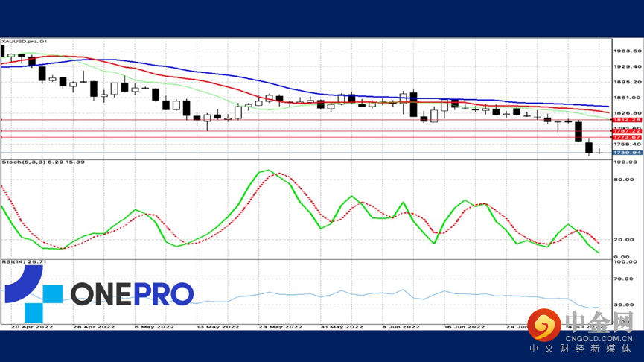Image resolution: width=644 pixels, height=362 pixels.
Task: Select the red 1773.67 price level tag
Action: pos(627,137)
